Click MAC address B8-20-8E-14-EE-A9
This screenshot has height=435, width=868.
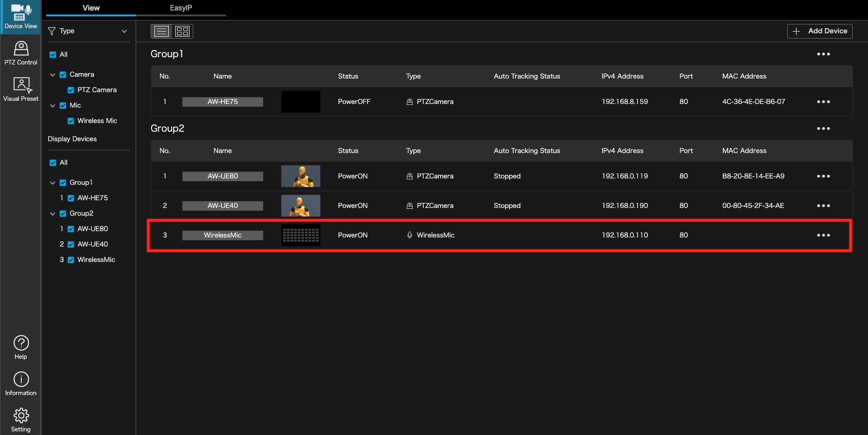click(x=753, y=176)
